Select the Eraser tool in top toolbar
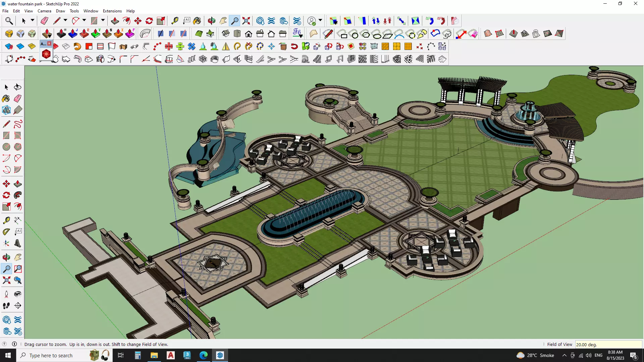 44,21
